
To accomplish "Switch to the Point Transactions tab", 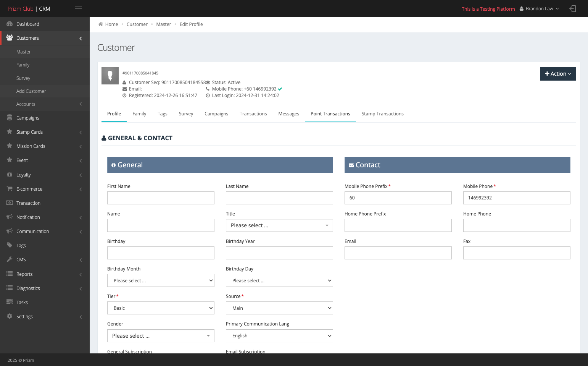I will click(x=330, y=114).
